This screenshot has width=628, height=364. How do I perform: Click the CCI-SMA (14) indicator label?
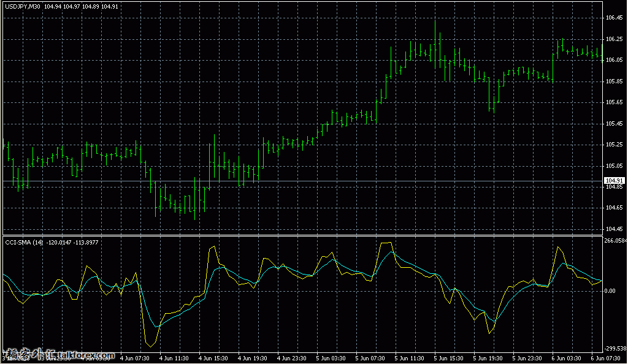point(24,243)
